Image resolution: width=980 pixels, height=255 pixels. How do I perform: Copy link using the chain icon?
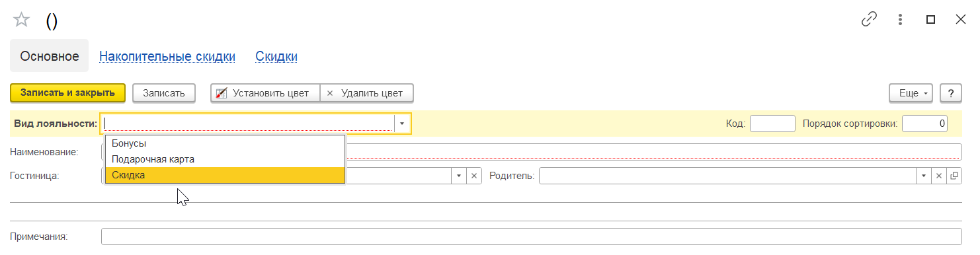pyautogui.click(x=869, y=20)
